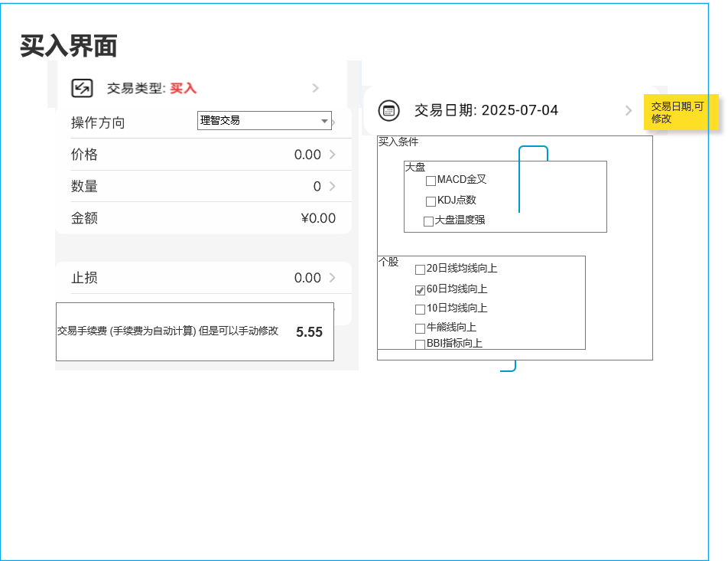
Task: Click the chevron next to 交易日期
Action: 629,110
